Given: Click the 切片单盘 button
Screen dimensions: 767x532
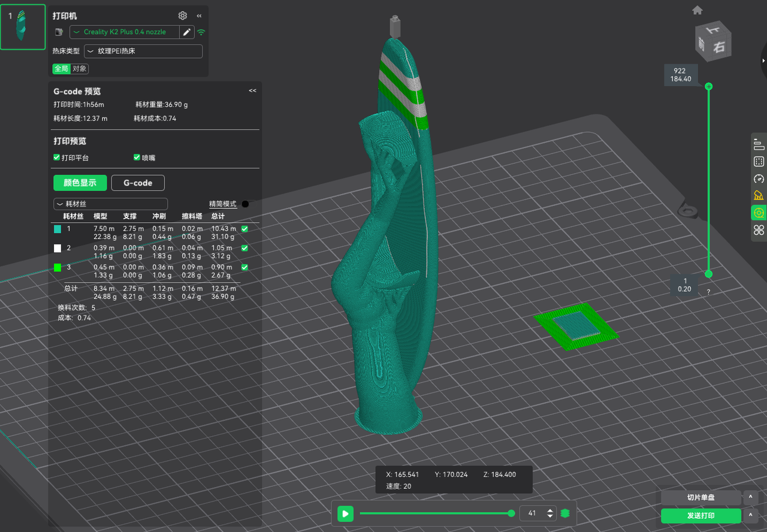Looking at the screenshot, I should 700,497.
